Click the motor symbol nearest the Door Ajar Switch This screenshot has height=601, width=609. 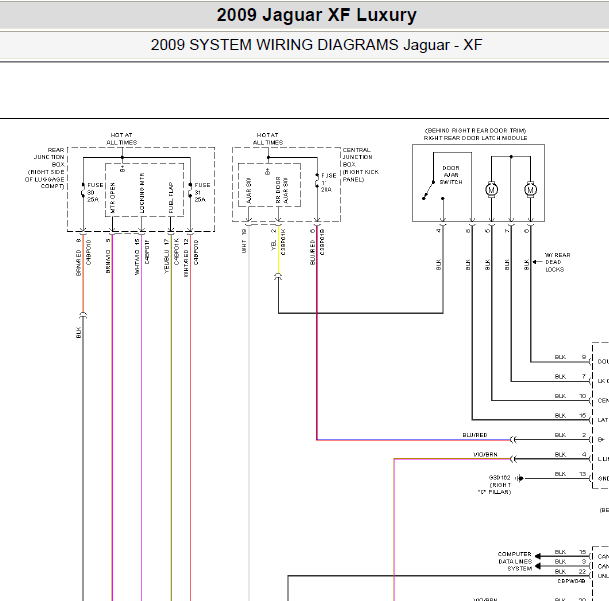491,190
